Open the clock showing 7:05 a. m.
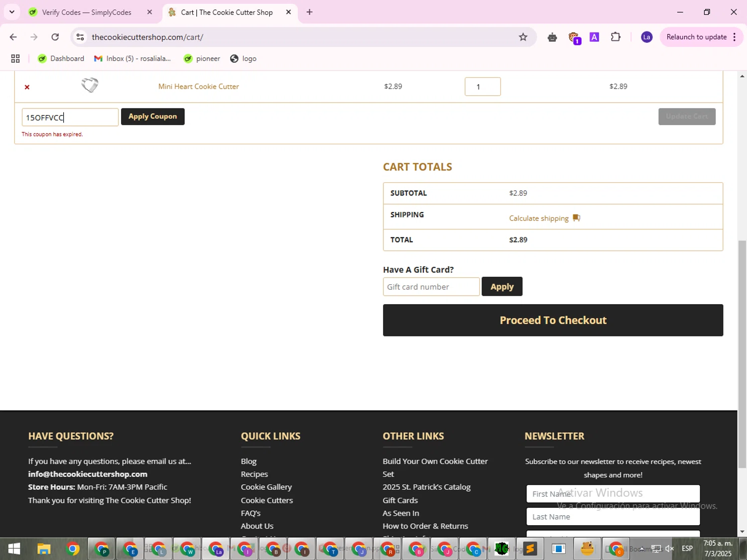The width and height of the screenshot is (747, 560). (x=718, y=549)
